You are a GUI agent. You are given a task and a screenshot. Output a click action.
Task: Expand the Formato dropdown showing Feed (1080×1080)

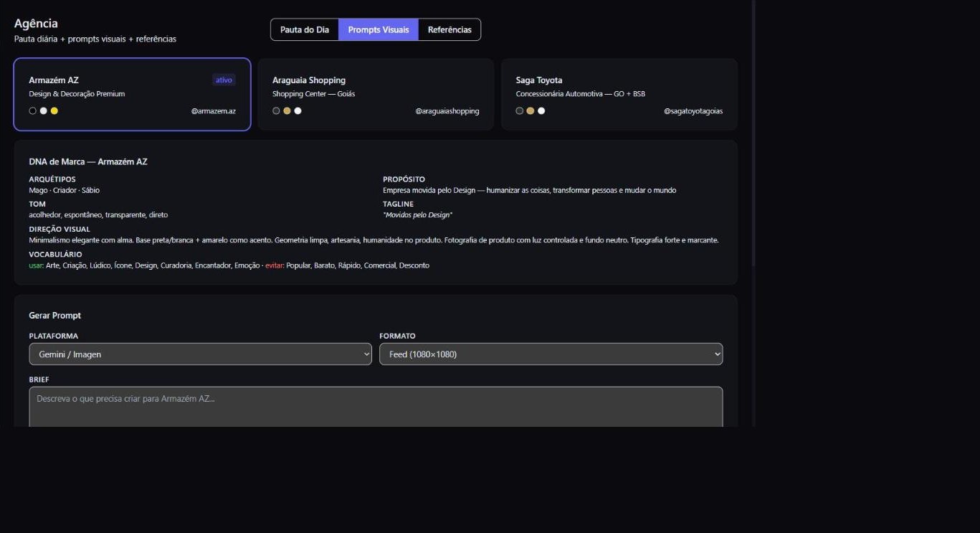tap(551, 354)
